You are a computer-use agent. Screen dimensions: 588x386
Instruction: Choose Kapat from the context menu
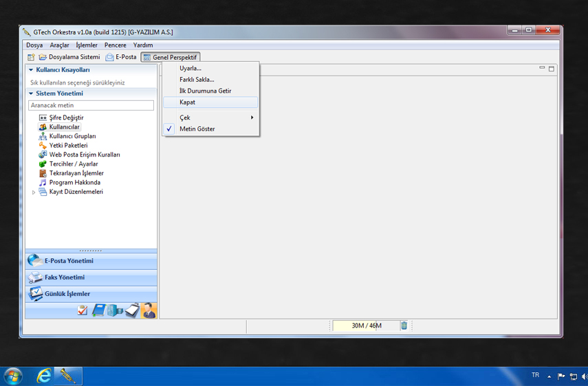click(x=188, y=102)
